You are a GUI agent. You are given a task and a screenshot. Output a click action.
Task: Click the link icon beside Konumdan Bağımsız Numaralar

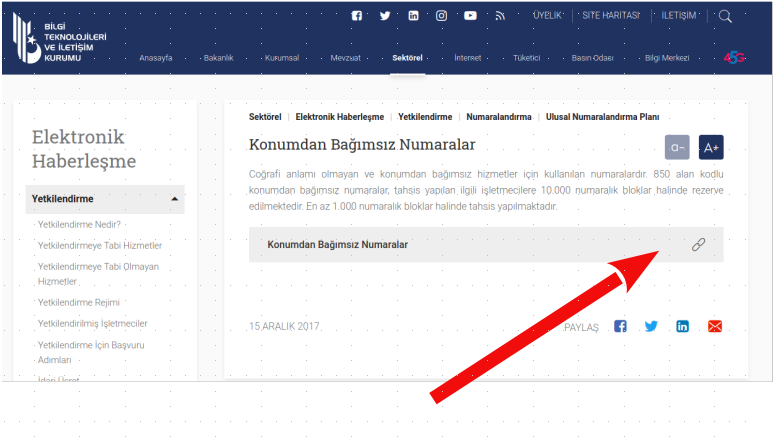point(698,245)
